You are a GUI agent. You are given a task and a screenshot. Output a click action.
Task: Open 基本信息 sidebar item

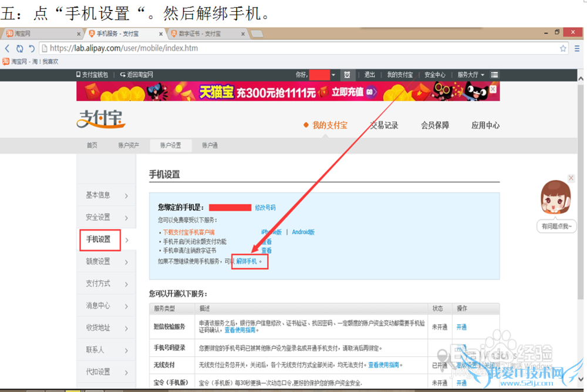(106, 195)
